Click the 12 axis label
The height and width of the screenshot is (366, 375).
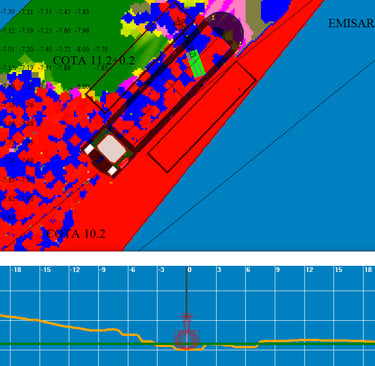click(x=309, y=269)
